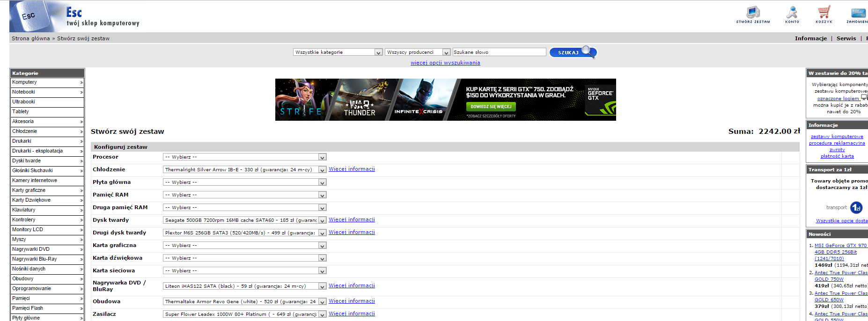The height and width of the screenshot is (321, 868).
Task: Open the Konto account icon
Action: click(x=792, y=15)
